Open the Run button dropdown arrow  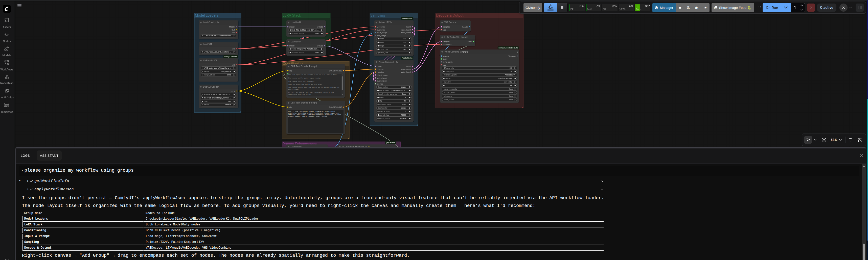pos(786,7)
